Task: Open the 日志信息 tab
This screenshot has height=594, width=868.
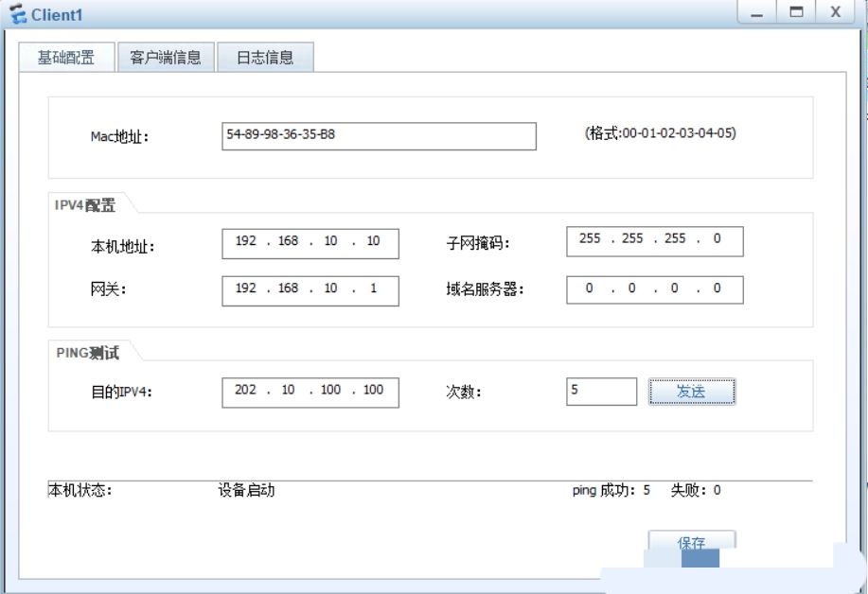Action: coord(265,57)
